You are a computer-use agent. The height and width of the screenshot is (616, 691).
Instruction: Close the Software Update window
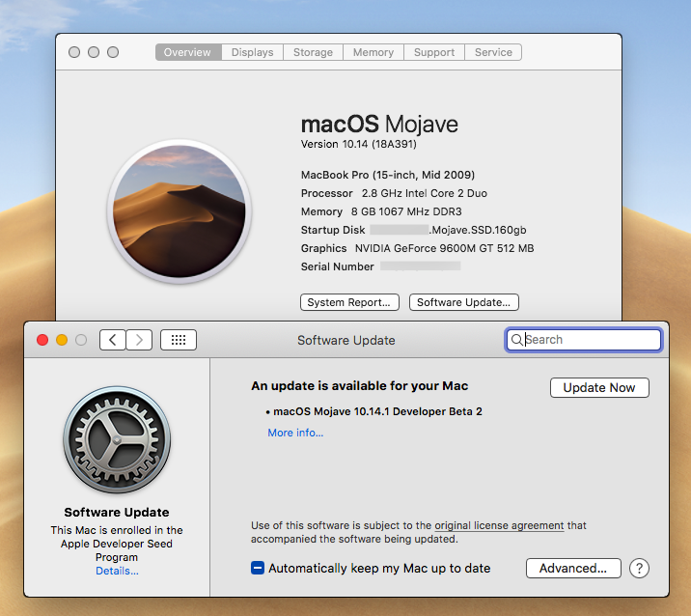coord(42,340)
